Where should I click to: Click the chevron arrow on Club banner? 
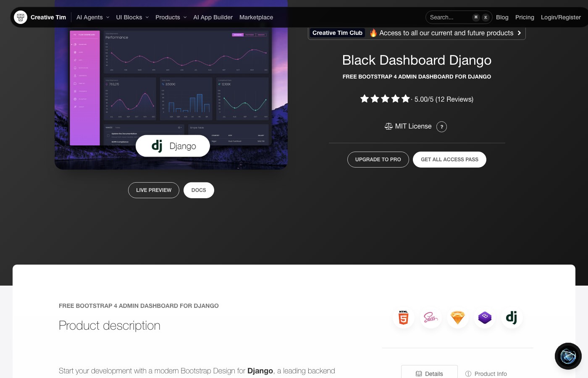pyautogui.click(x=519, y=33)
